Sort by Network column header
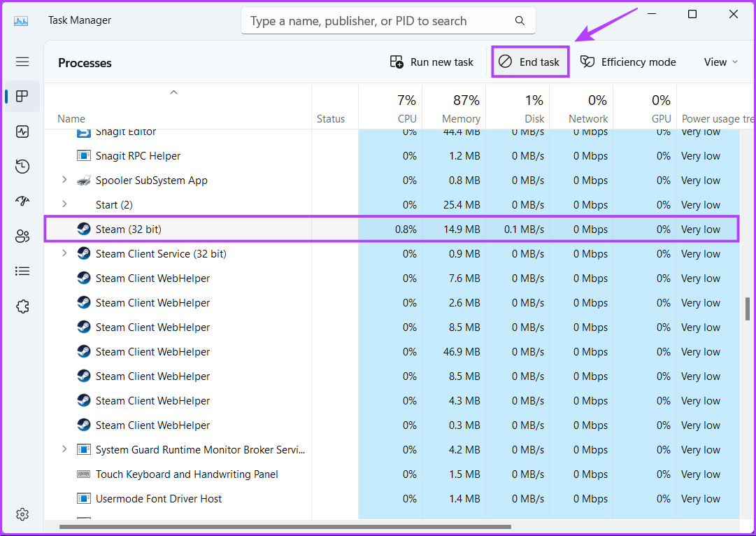The width and height of the screenshot is (756, 536). (x=581, y=107)
